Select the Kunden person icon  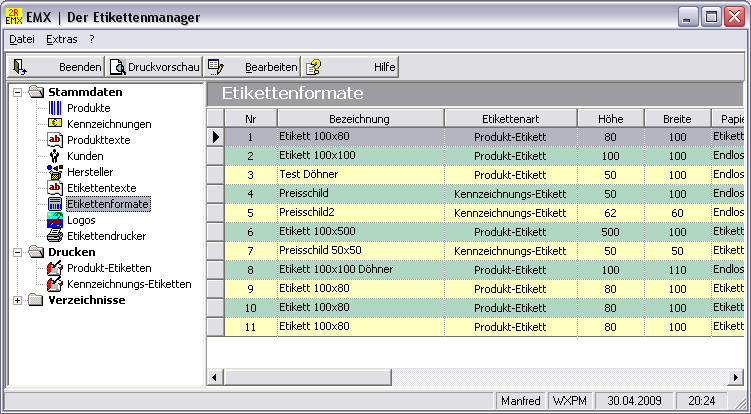[x=55, y=156]
